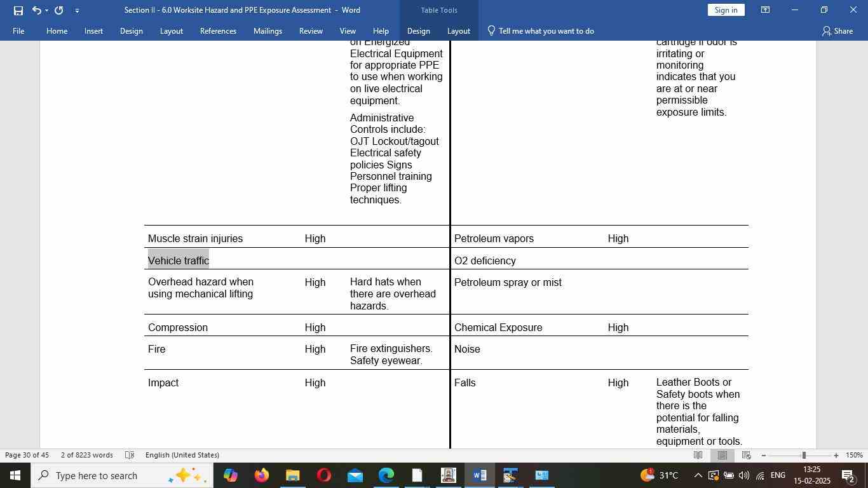Open File Explorer from the taskbar
This screenshot has width=868, height=488.
pyautogui.click(x=292, y=475)
